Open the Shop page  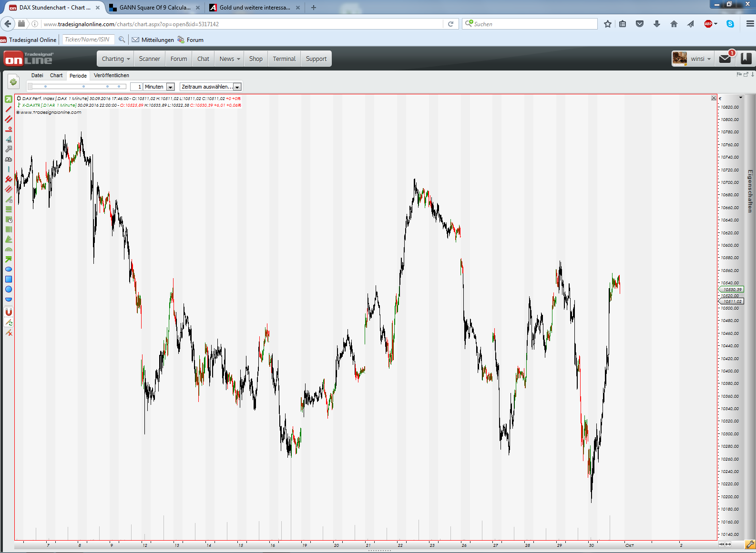(x=256, y=59)
